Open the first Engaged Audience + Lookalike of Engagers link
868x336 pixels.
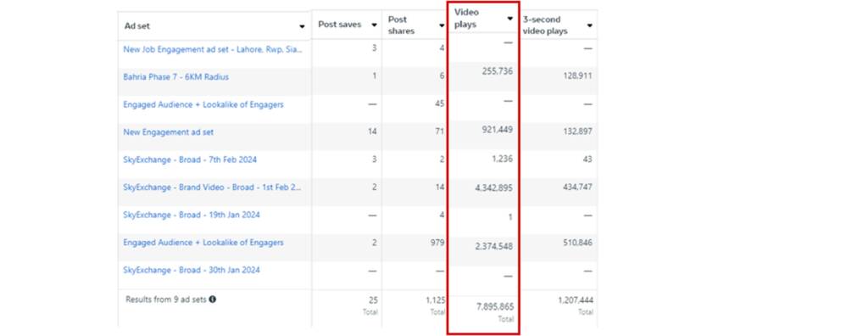[x=203, y=105]
